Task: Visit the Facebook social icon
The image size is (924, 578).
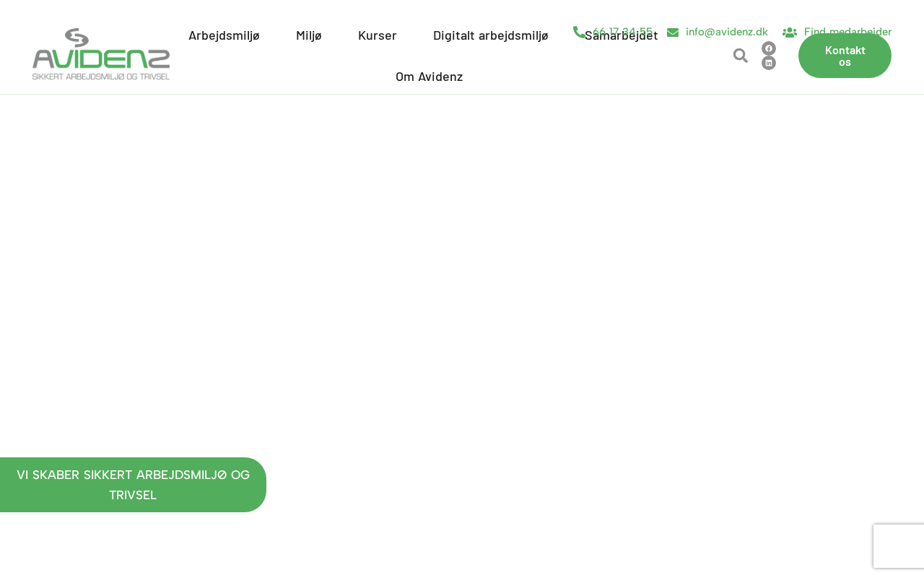Action: [x=769, y=48]
